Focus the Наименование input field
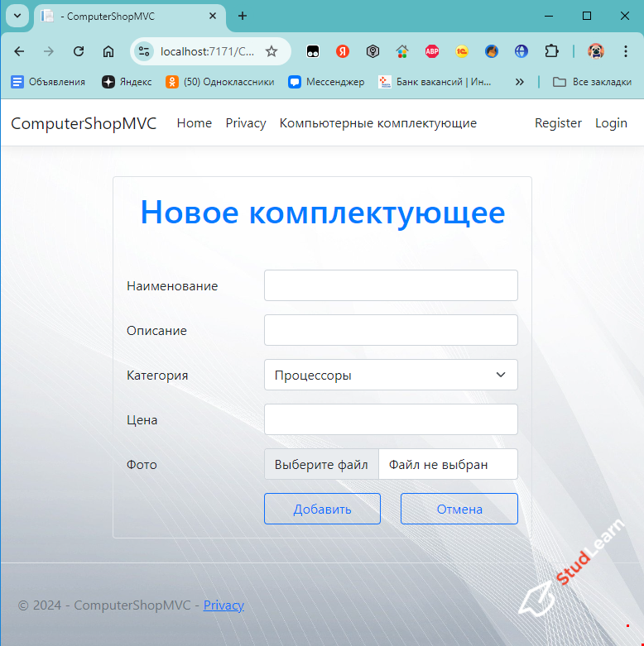 point(391,285)
